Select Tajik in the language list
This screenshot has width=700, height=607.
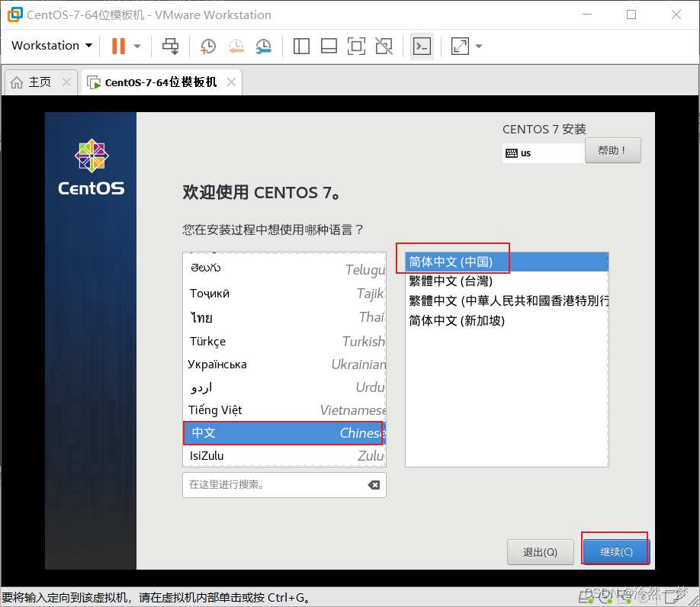pyautogui.click(x=284, y=294)
